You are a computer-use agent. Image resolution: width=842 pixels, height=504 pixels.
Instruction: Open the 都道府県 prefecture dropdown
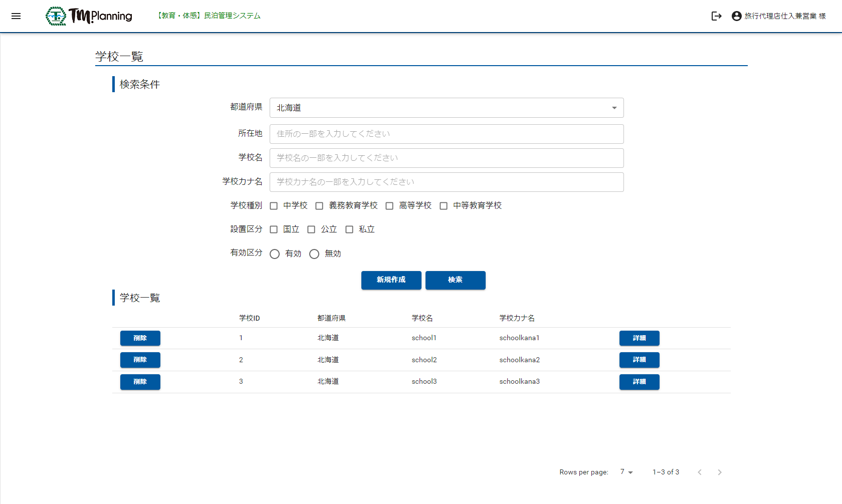click(x=446, y=108)
